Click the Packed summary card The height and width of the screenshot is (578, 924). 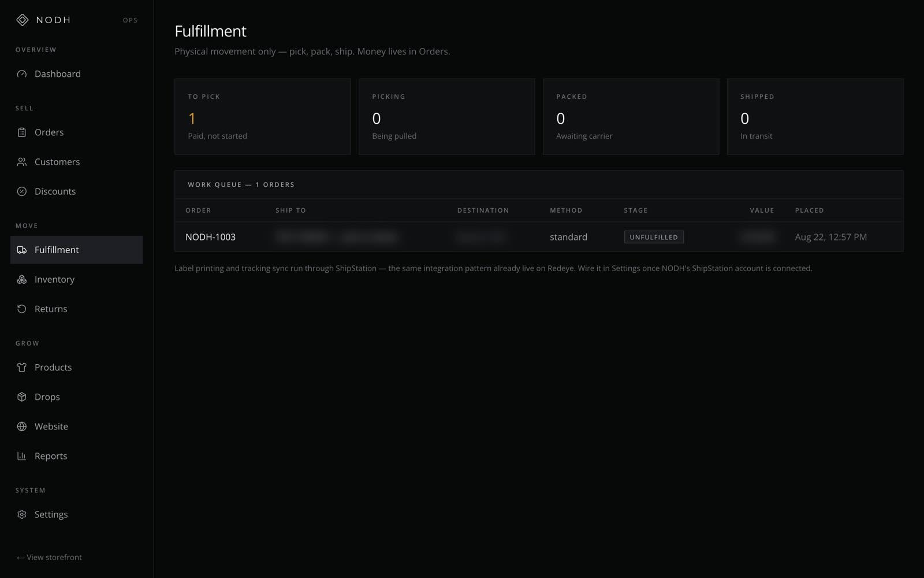click(x=631, y=117)
